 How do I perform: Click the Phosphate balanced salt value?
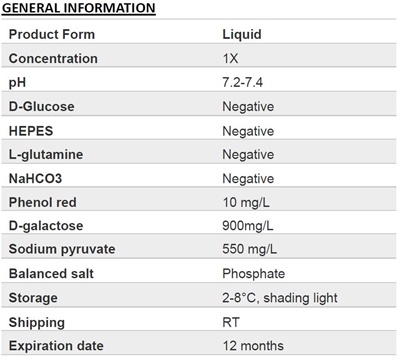254,274
